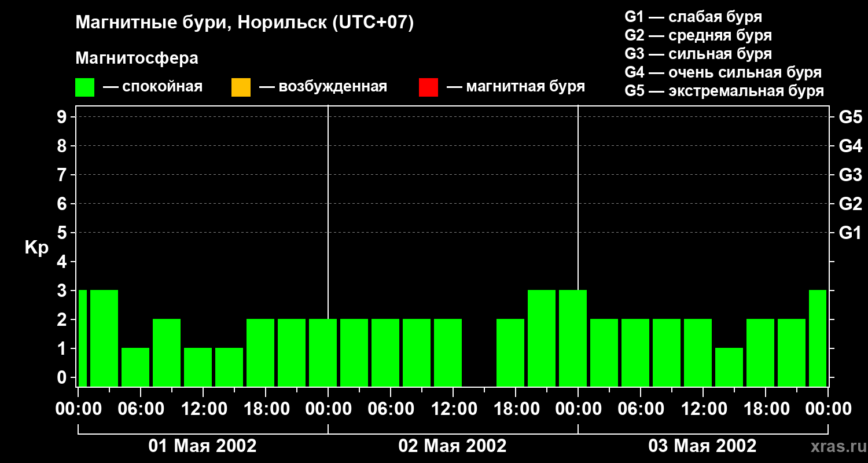Select the '02 Мая 2002' date label

click(453, 446)
